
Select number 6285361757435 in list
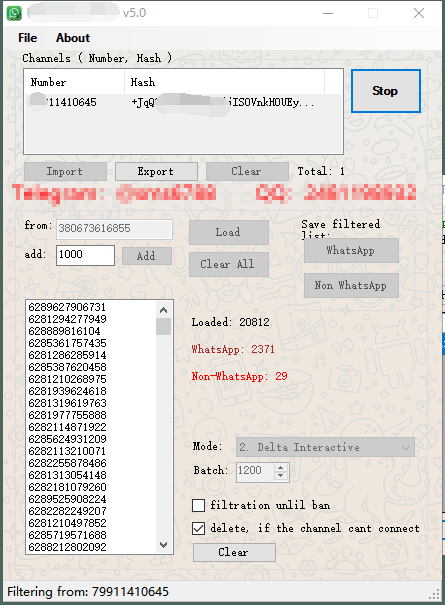pos(67,343)
